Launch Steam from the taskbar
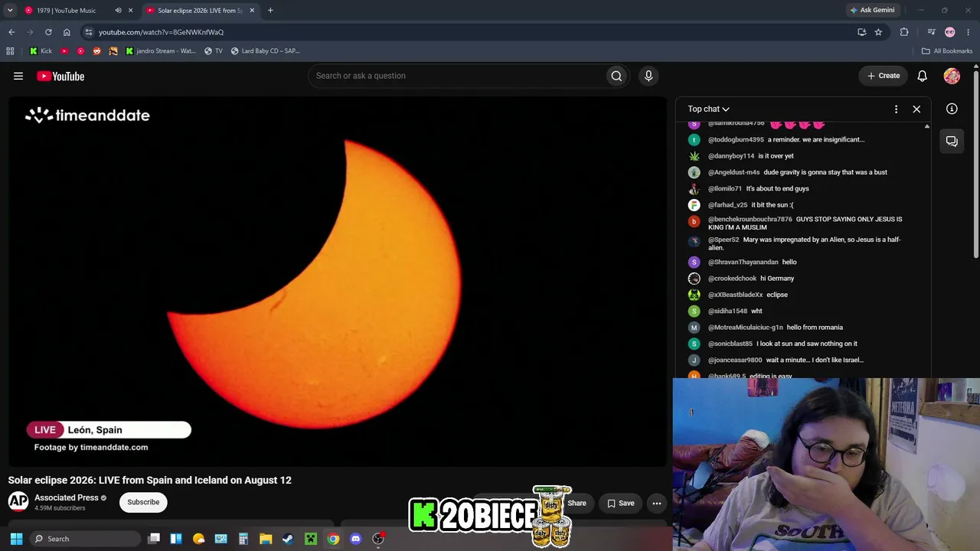 pos(288,539)
